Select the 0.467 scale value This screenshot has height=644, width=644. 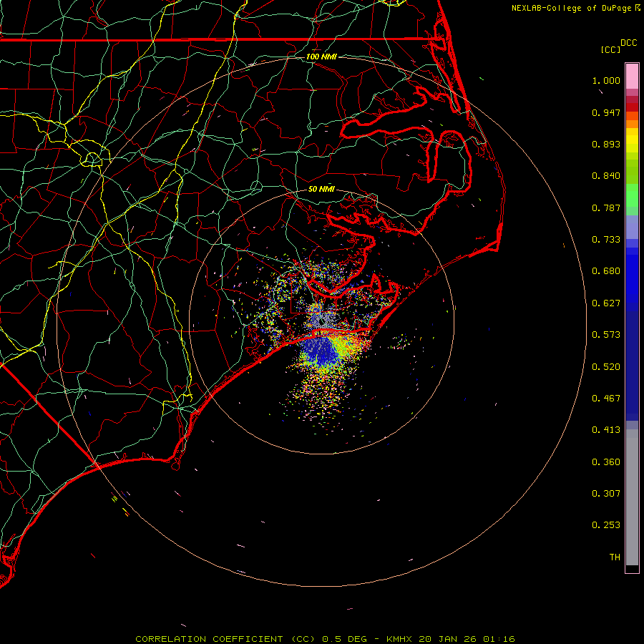point(606,399)
